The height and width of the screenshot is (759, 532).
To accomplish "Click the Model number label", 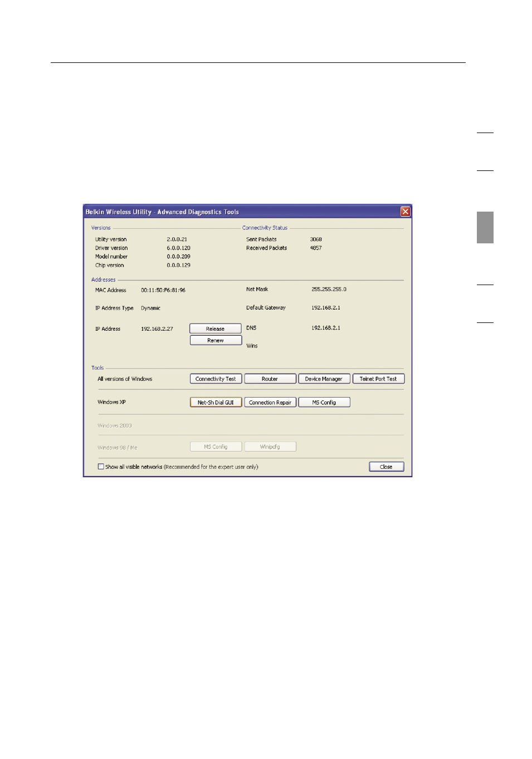I will click(111, 257).
